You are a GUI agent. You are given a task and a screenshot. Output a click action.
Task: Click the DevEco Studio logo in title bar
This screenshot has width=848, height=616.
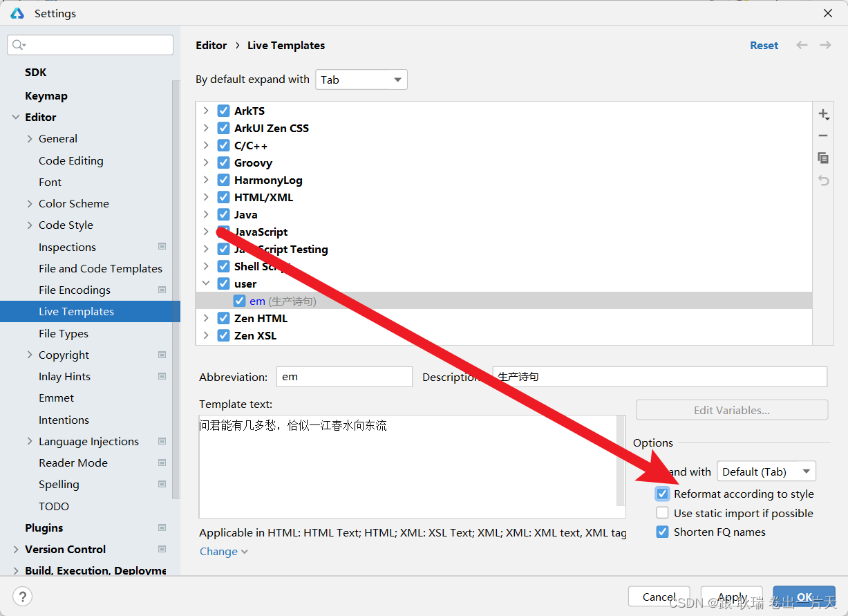pyautogui.click(x=17, y=13)
